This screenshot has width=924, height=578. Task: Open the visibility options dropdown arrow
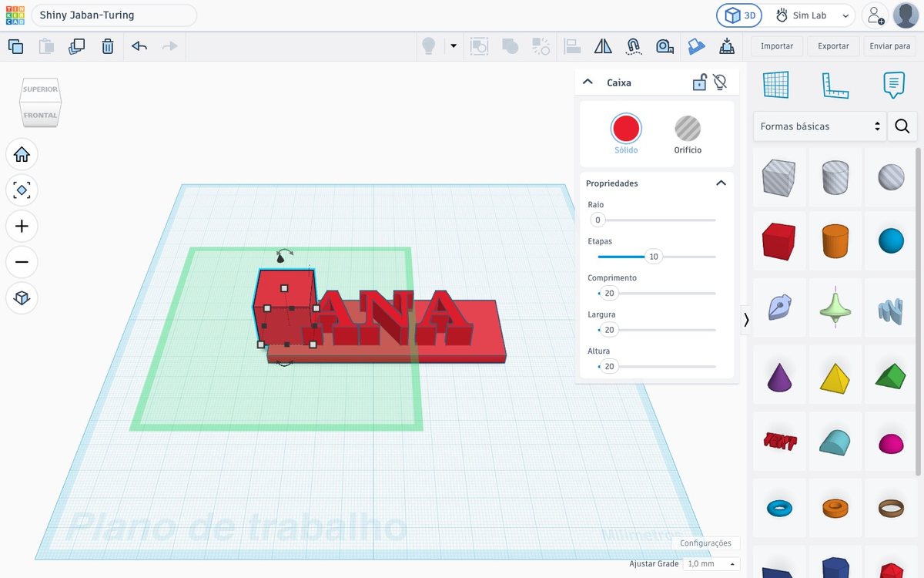tap(454, 46)
